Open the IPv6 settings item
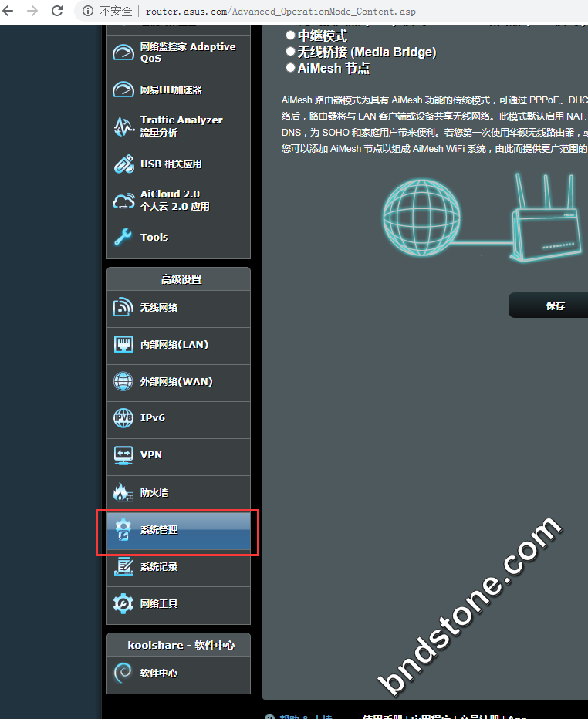The height and width of the screenshot is (719, 588). tap(178, 420)
